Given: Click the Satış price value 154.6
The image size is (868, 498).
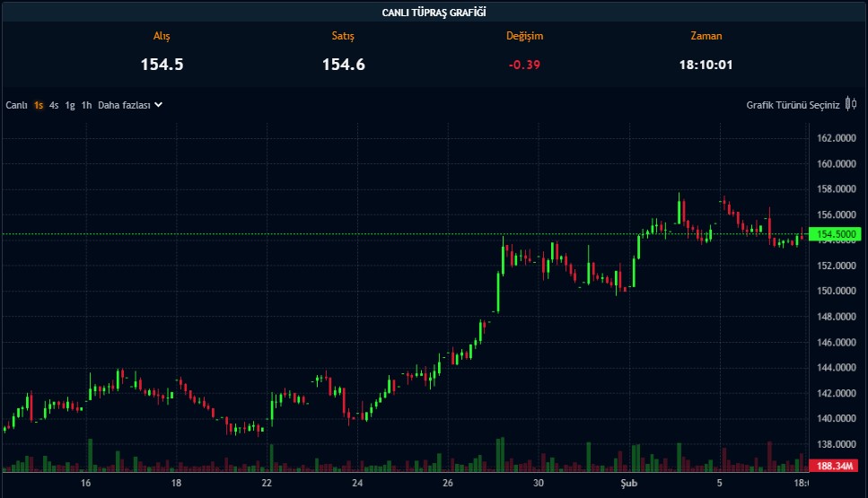Looking at the screenshot, I should [343, 65].
